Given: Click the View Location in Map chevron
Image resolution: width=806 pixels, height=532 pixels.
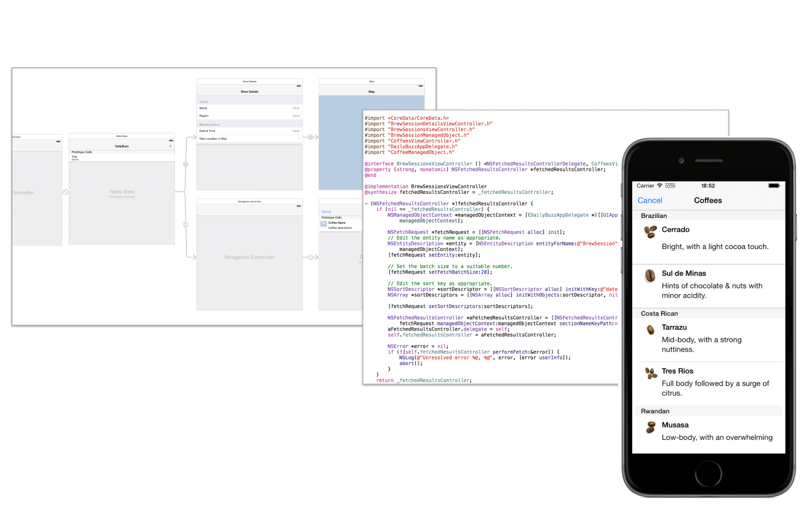Looking at the screenshot, I should [299, 139].
